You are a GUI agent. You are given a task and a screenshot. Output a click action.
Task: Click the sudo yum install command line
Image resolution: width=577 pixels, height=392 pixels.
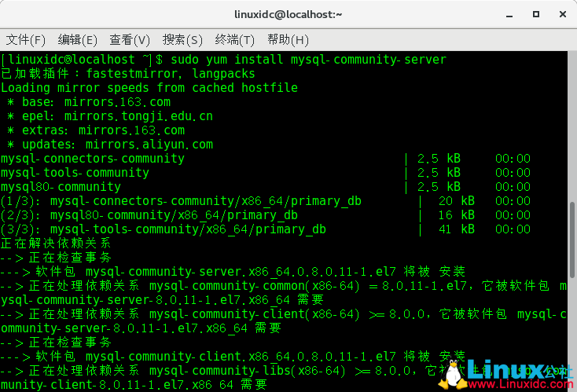click(224, 60)
